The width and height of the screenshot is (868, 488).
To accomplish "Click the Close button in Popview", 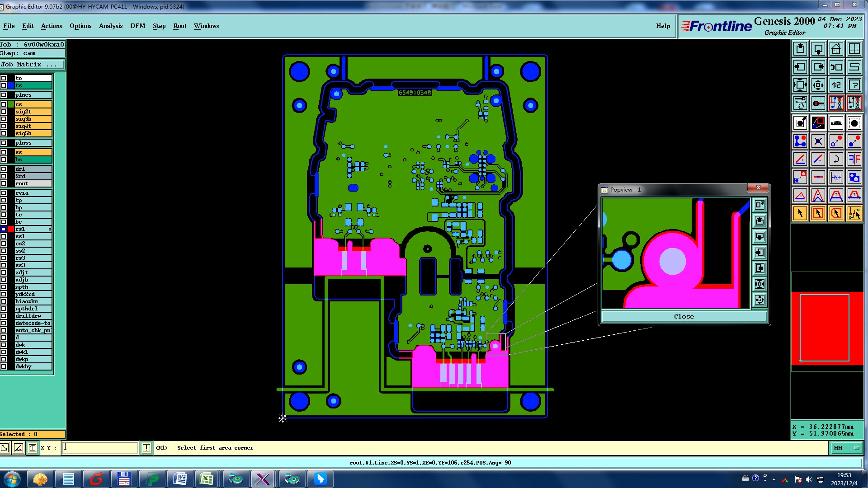I will click(684, 316).
